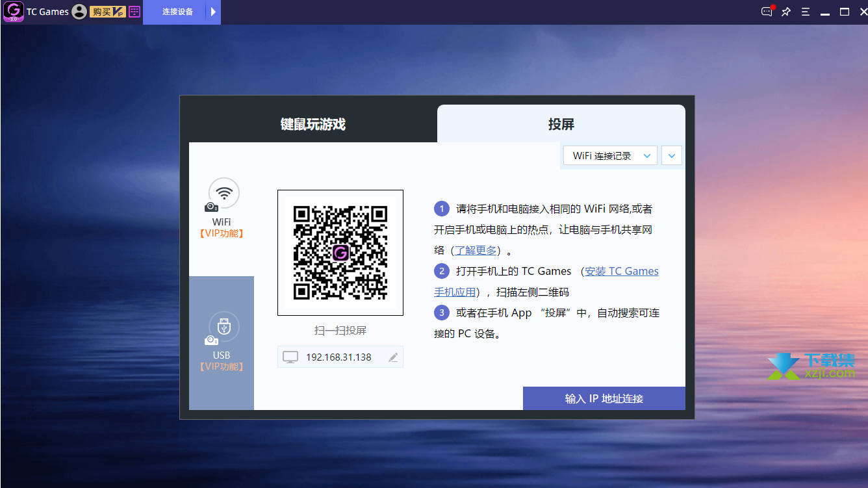
Task: Click the 192.168.31.138 IP address field
Action: pyautogui.click(x=340, y=357)
